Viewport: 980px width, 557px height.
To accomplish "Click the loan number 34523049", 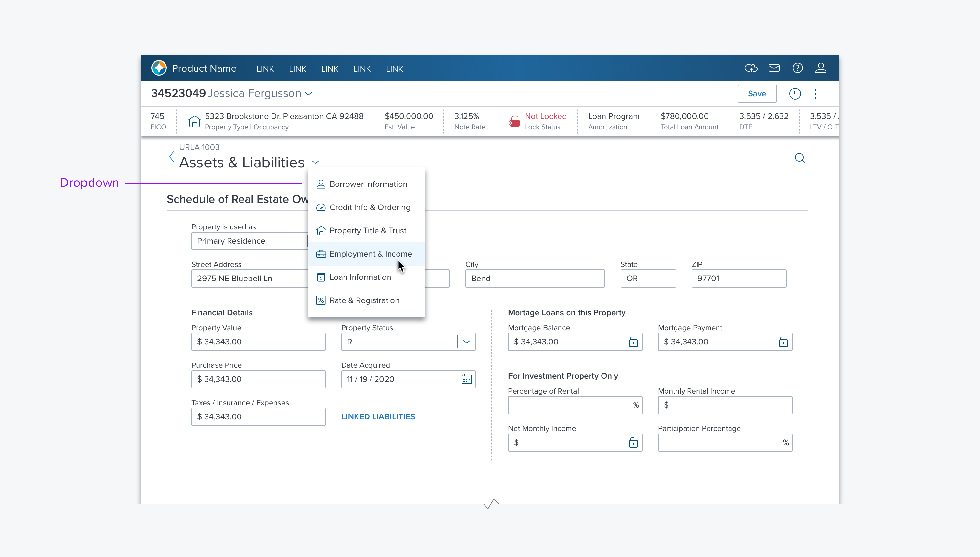I will point(178,93).
